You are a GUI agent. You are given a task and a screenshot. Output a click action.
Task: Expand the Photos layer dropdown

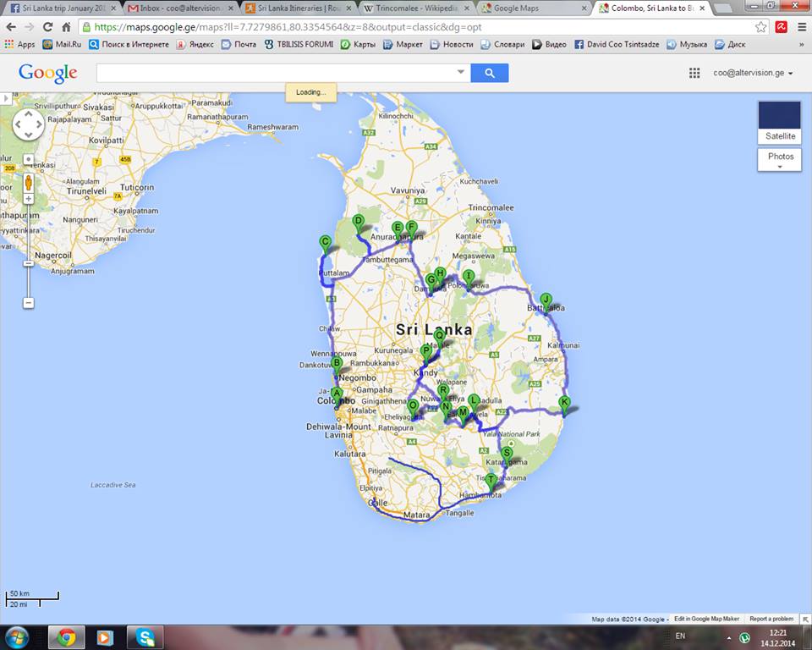(780, 161)
